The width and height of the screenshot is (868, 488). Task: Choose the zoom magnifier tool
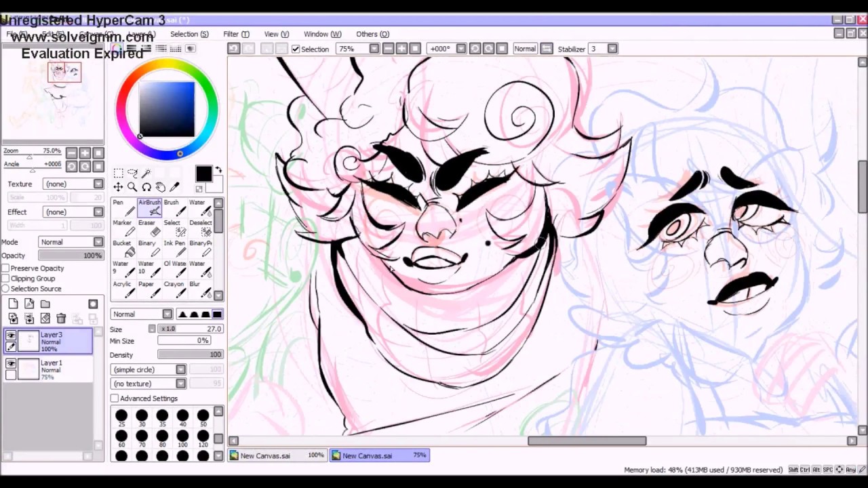(132, 187)
